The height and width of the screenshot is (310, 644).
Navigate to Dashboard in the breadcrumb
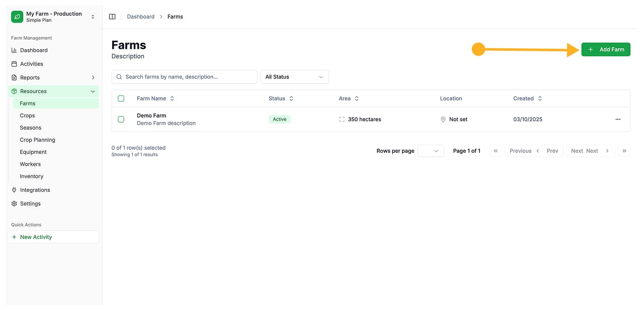(x=140, y=16)
